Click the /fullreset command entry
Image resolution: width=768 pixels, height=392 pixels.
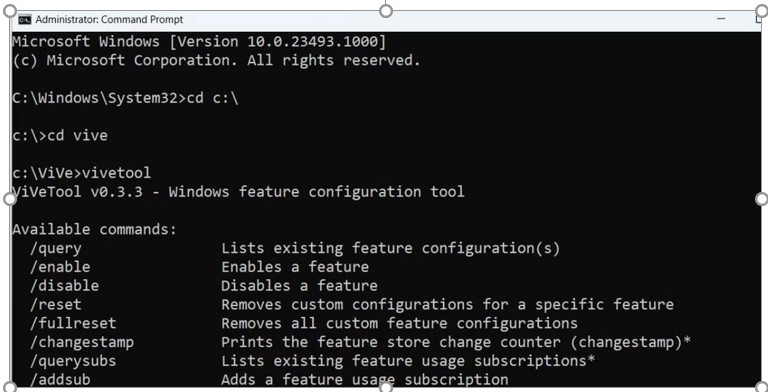pyautogui.click(x=303, y=323)
